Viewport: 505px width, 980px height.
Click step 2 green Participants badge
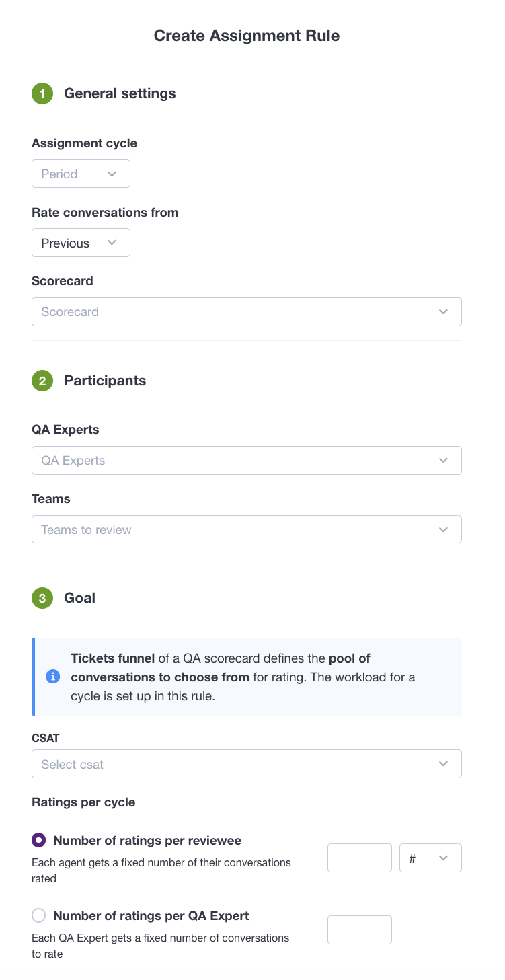[42, 381]
